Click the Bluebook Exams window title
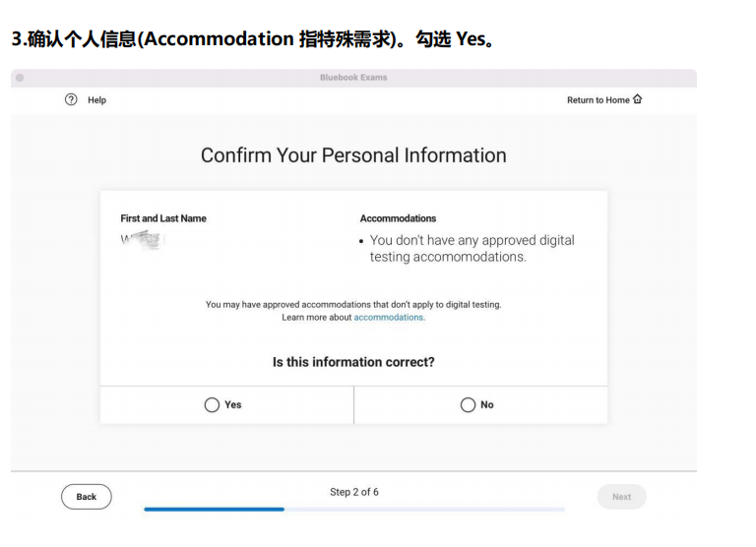This screenshot has width=756, height=547. click(353, 78)
